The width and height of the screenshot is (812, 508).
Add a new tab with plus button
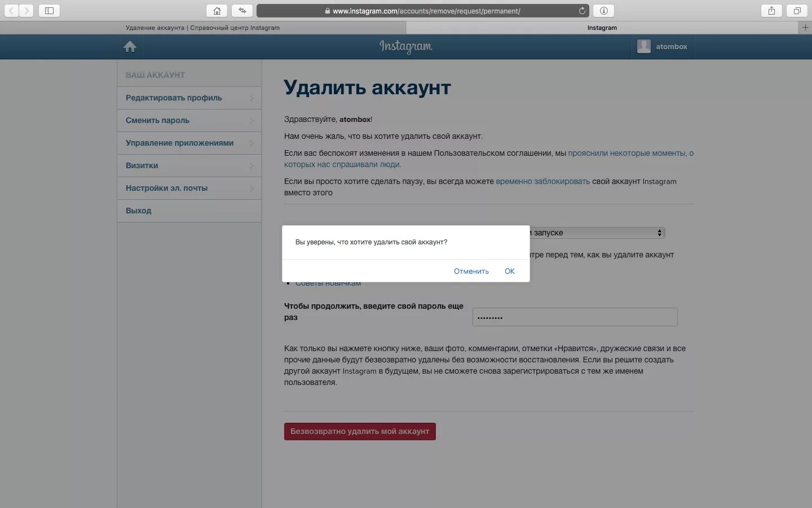[805, 28]
